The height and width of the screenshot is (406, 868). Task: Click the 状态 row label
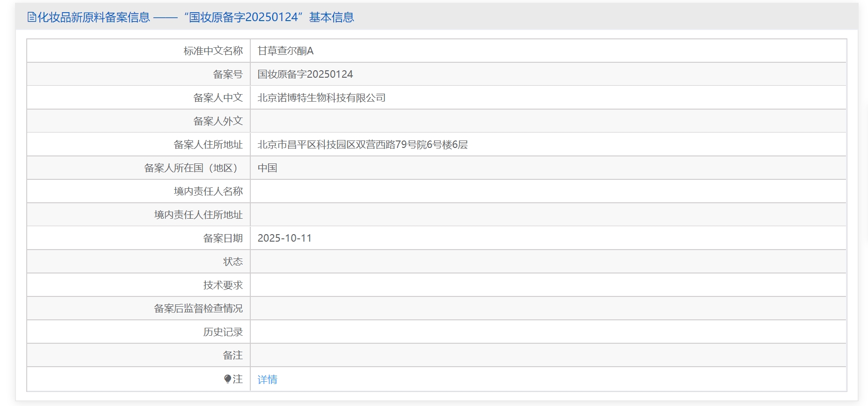pyautogui.click(x=232, y=261)
